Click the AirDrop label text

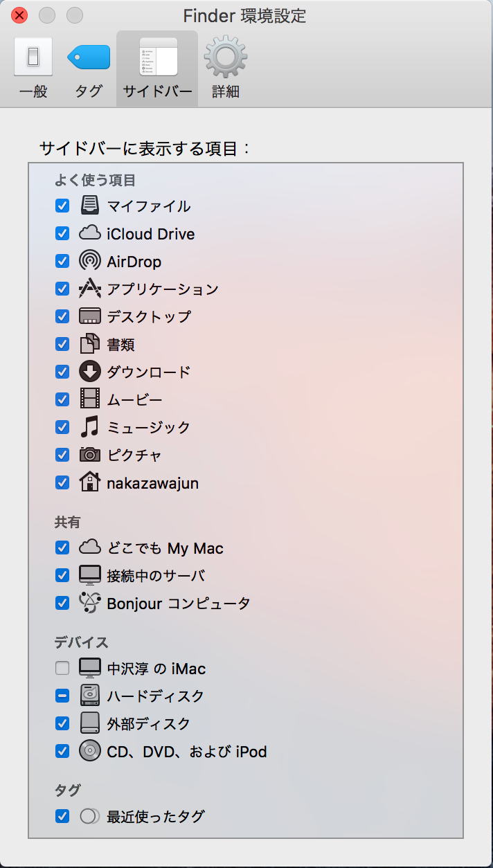(134, 262)
